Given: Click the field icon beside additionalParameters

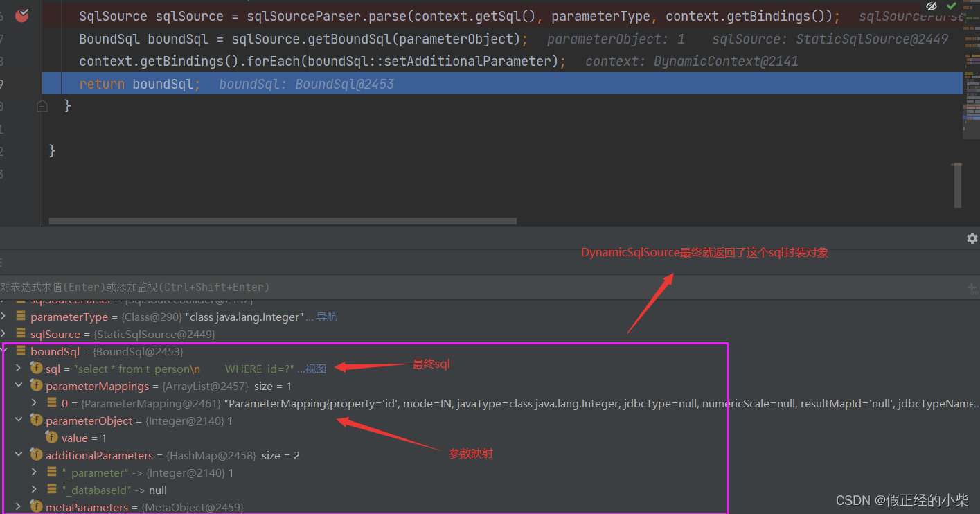Looking at the screenshot, I should (x=36, y=454).
